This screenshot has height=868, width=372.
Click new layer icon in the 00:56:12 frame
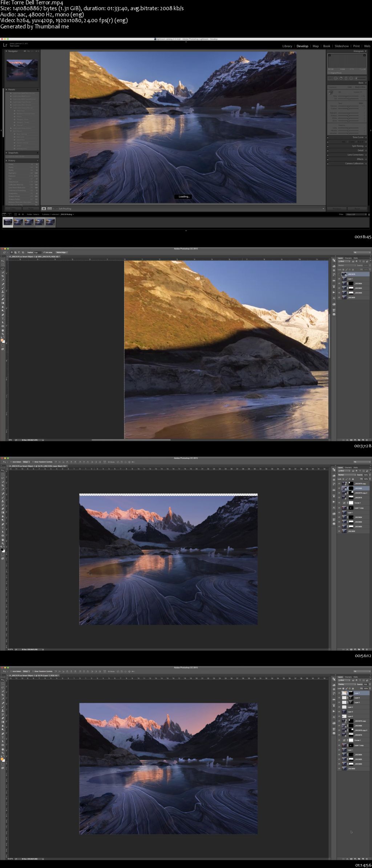click(x=363, y=649)
